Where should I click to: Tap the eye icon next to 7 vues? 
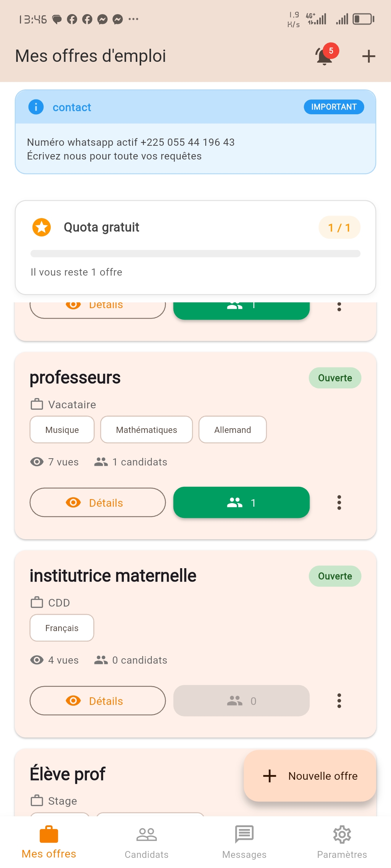(36, 461)
